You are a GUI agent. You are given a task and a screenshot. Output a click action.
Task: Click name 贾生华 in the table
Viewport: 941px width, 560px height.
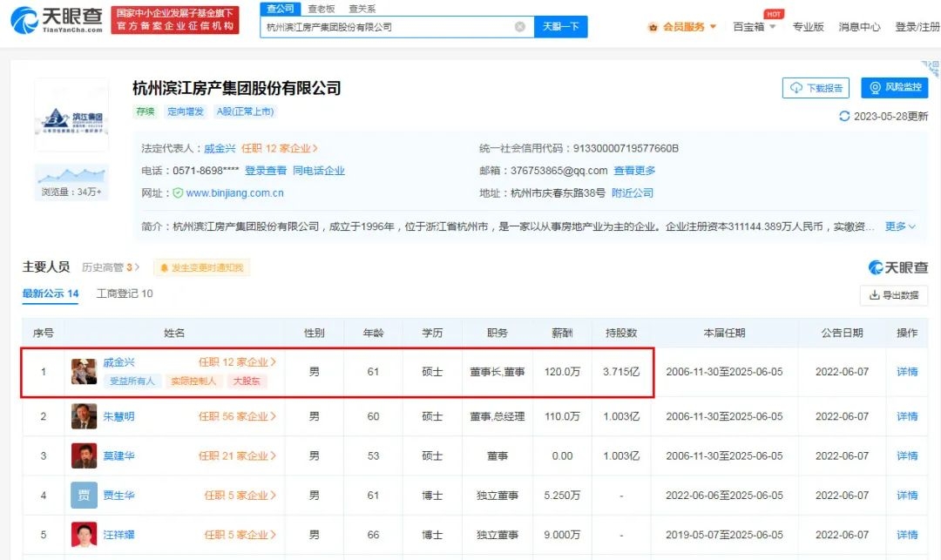click(x=118, y=496)
